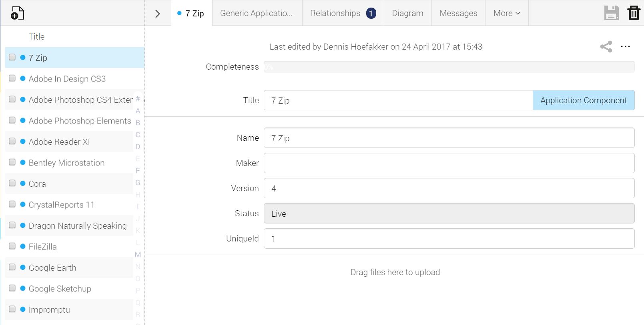The width and height of the screenshot is (644, 325).
Task: Jump to letter F in index
Action: click(138, 171)
